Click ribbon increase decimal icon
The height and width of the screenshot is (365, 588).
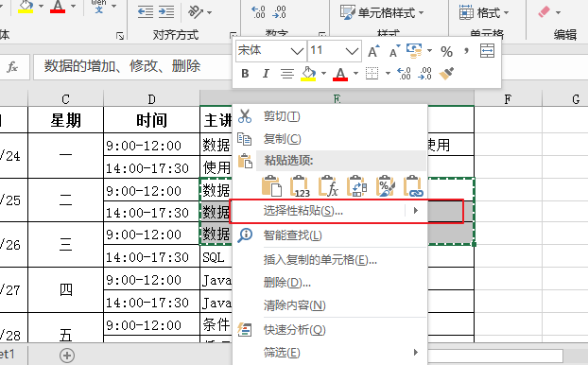tap(258, 12)
